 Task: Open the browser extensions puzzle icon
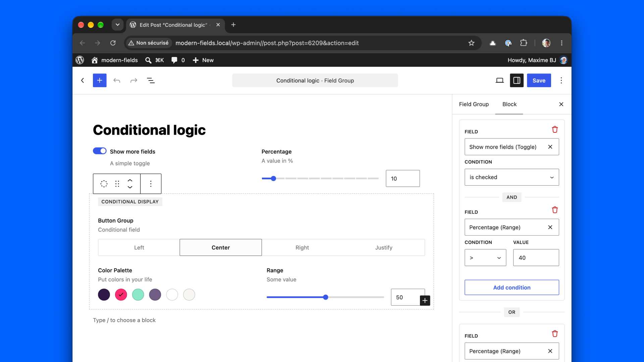click(524, 43)
